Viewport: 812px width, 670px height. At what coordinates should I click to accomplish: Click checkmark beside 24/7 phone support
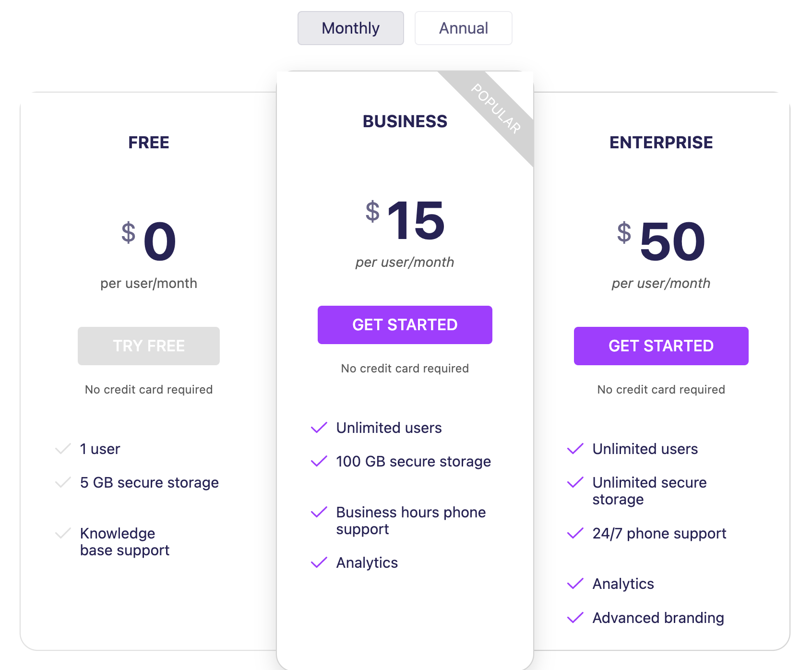pos(575,533)
